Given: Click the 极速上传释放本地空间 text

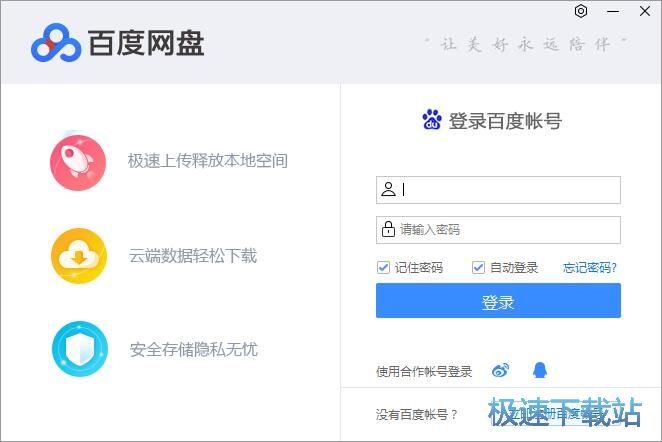Looking at the screenshot, I should (208, 161).
